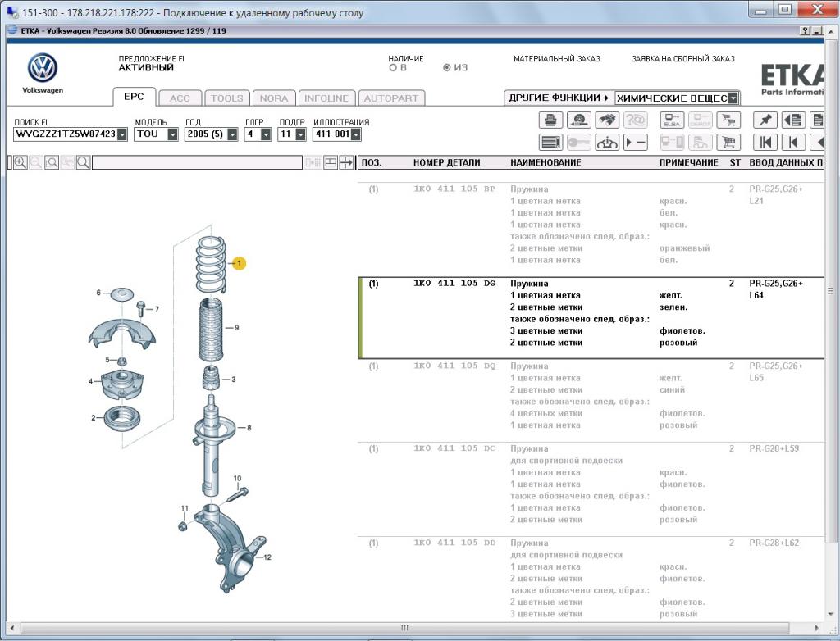
Task: Switch to the INFOLINE tab
Action: click(x=326, y=98)
